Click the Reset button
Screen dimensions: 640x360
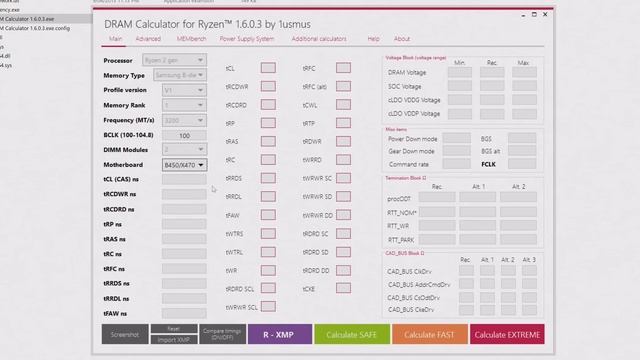click(x=174, y=329)
